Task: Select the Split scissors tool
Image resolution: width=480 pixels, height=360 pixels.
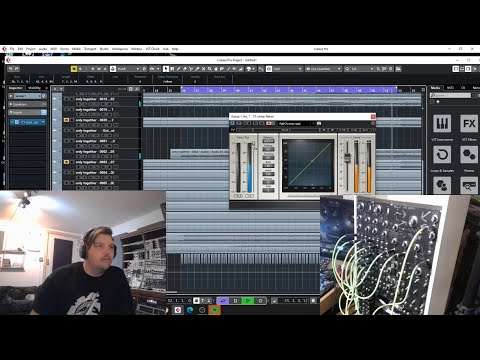Action: [x=191, y=69]
